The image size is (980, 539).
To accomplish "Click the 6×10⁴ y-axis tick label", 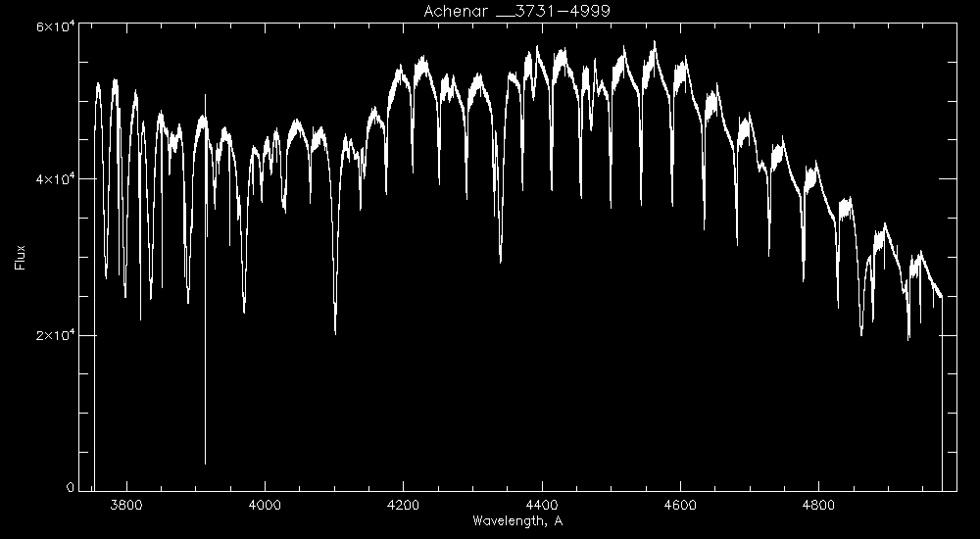I will pyautogui.click(x=55, y=25).
